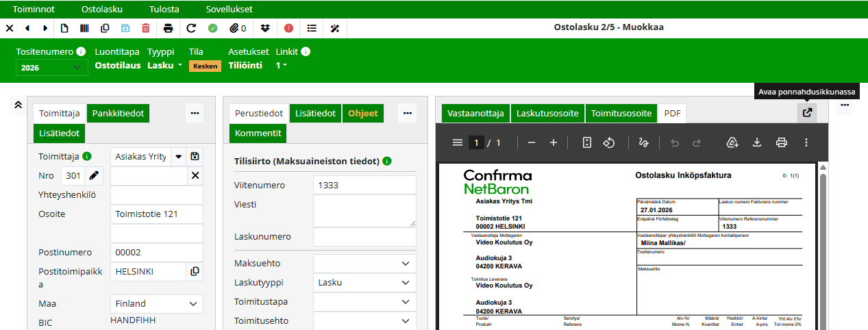Image resolution: width=868 pixels, height=330 pixels.
Task: Click the red exclamation alert icon
Action: 288,28
